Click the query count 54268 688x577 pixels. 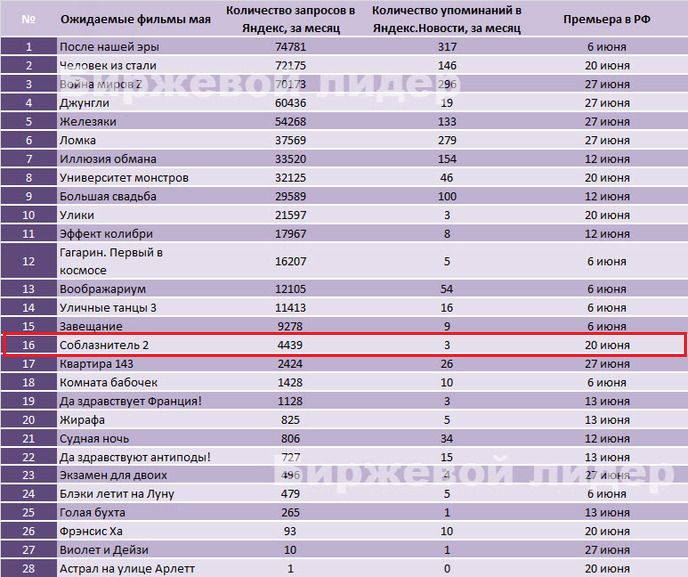[x=290, y=122]
